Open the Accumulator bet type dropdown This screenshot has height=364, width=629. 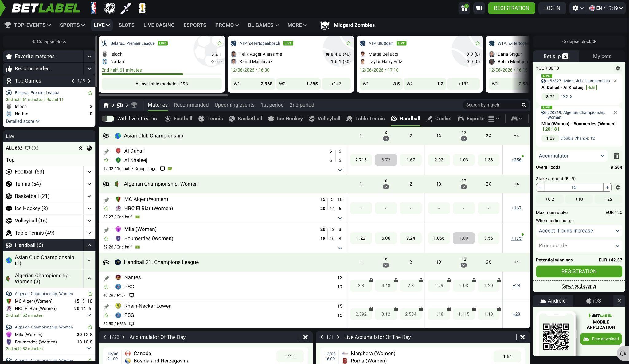click(x=572, y=156)
